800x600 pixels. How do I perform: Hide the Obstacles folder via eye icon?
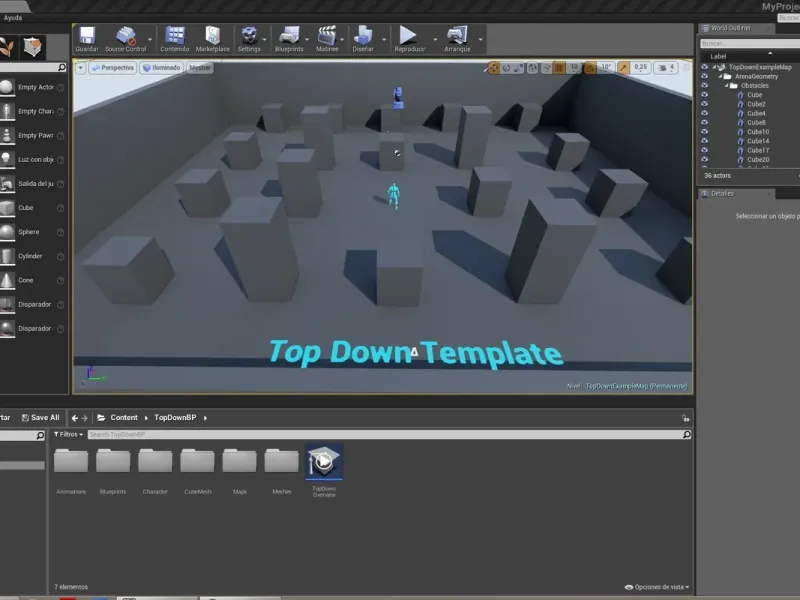(705, 85)
